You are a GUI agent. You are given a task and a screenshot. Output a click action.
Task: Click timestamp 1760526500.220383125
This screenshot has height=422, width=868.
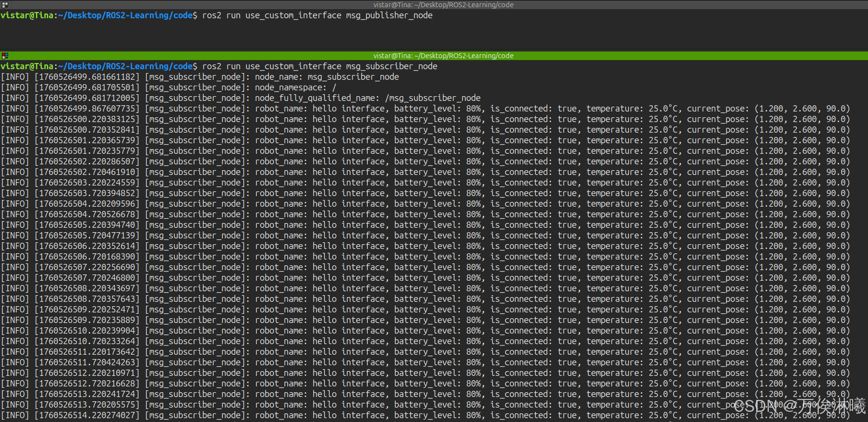tap(87, 119)
